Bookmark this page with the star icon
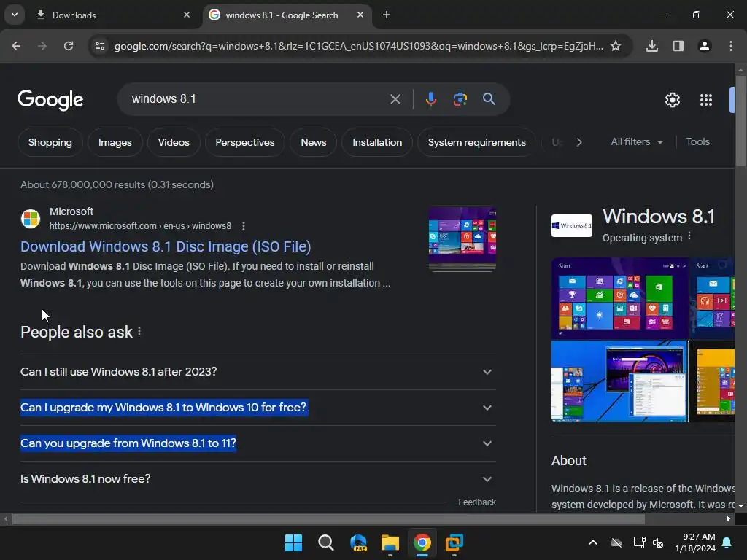Viewport: 747px width, 560px height. click(x=616, y=46)
